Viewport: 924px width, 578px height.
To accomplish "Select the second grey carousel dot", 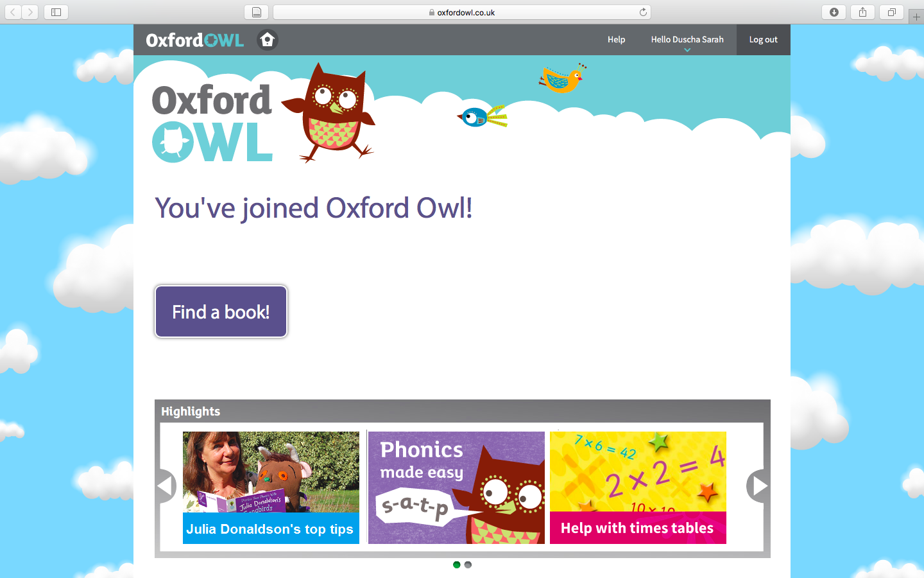I will tap(468, 565).
